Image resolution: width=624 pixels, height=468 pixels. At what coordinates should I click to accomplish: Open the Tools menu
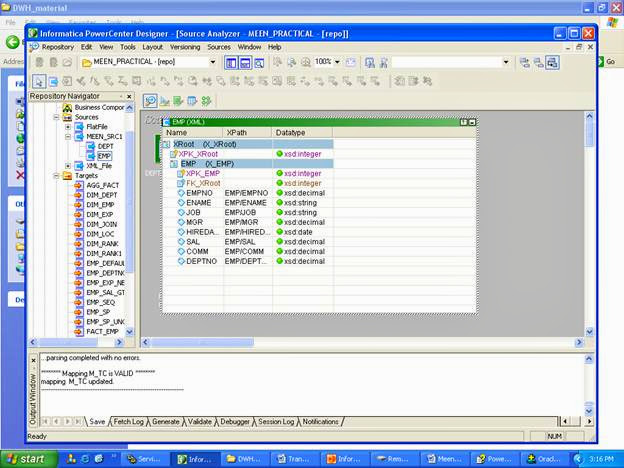[x=128, y=47]
